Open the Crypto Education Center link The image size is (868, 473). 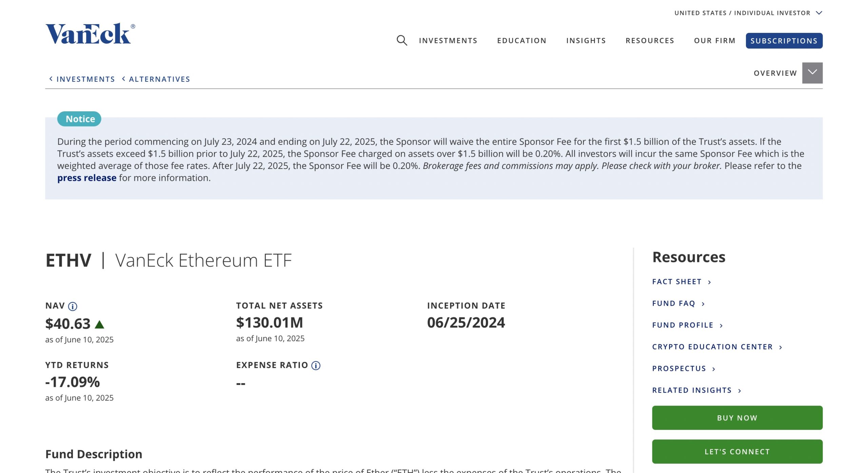tap(717, 347)
